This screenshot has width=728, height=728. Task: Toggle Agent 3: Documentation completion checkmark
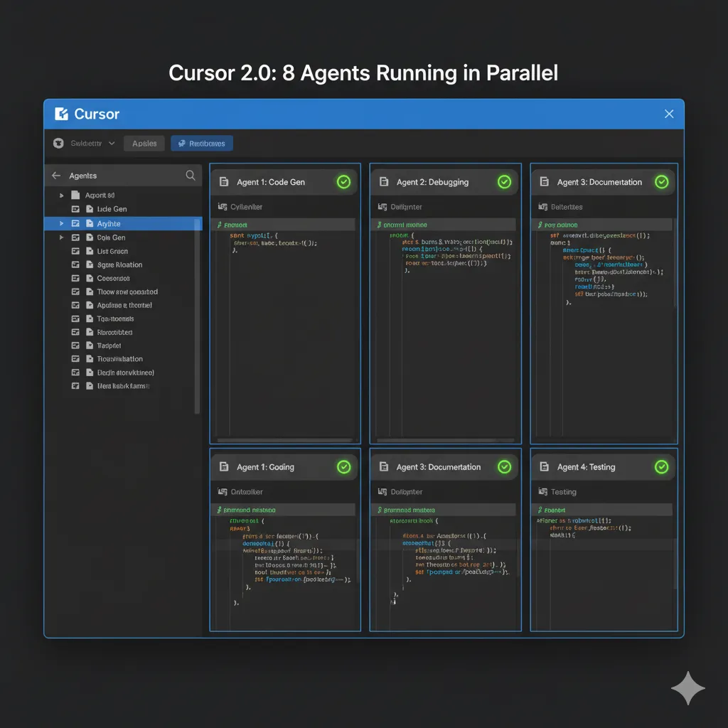[x=661, y=182]
